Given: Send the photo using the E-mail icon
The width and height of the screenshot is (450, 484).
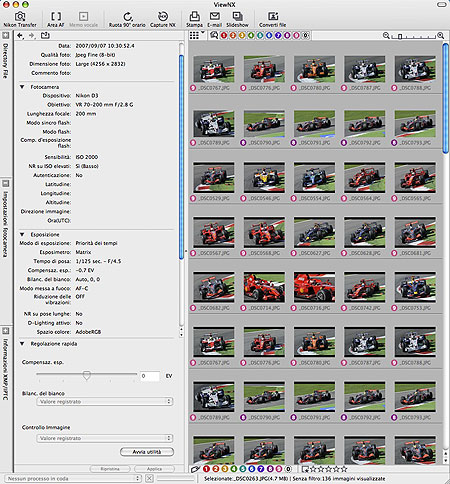Looking at the screenshot, I should pyautogui.click(x=214, y=19).
